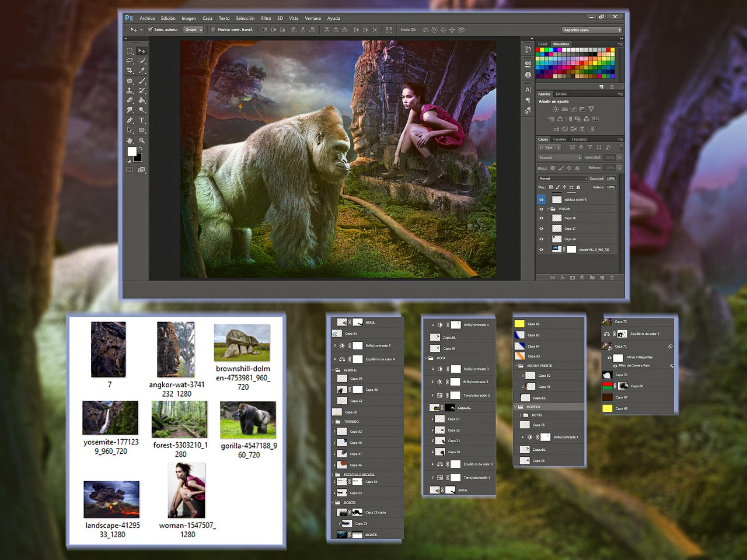Select the Brush tool

click(x=142, y=81)
